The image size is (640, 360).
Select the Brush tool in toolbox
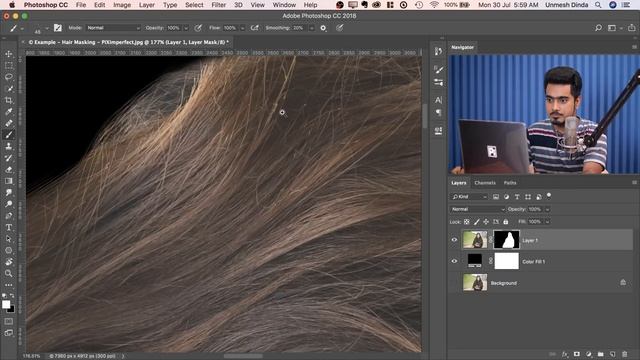9,135
